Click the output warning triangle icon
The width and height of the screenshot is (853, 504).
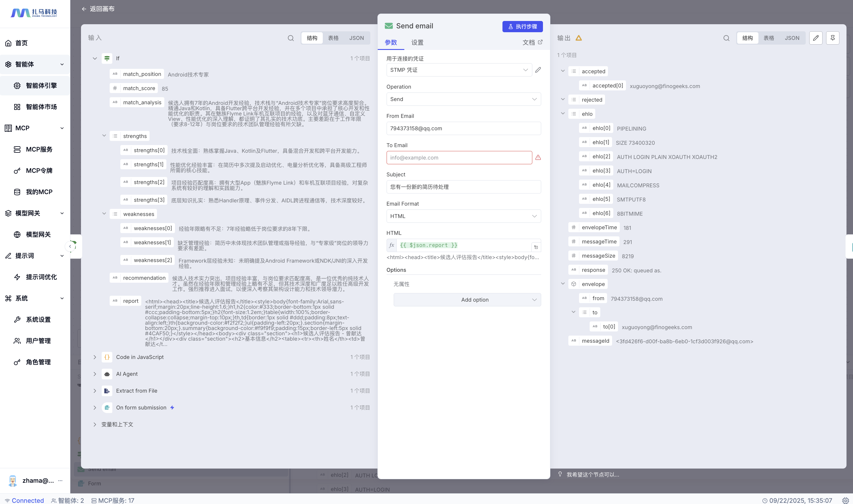[x=578, y=38]
